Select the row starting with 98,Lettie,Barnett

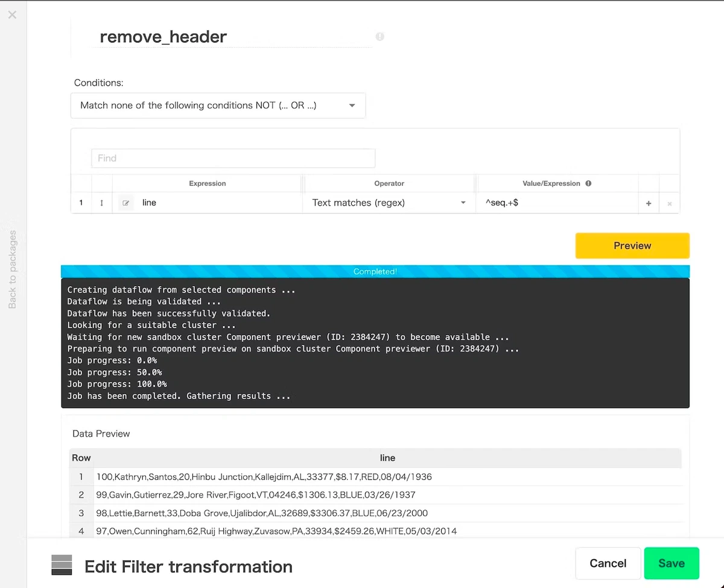(376, 513)
